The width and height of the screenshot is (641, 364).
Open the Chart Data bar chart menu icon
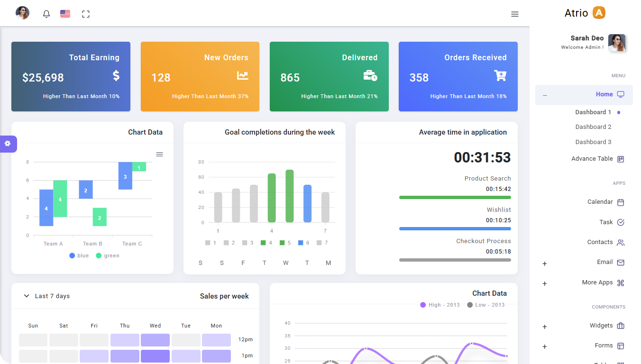coord(160,154)
